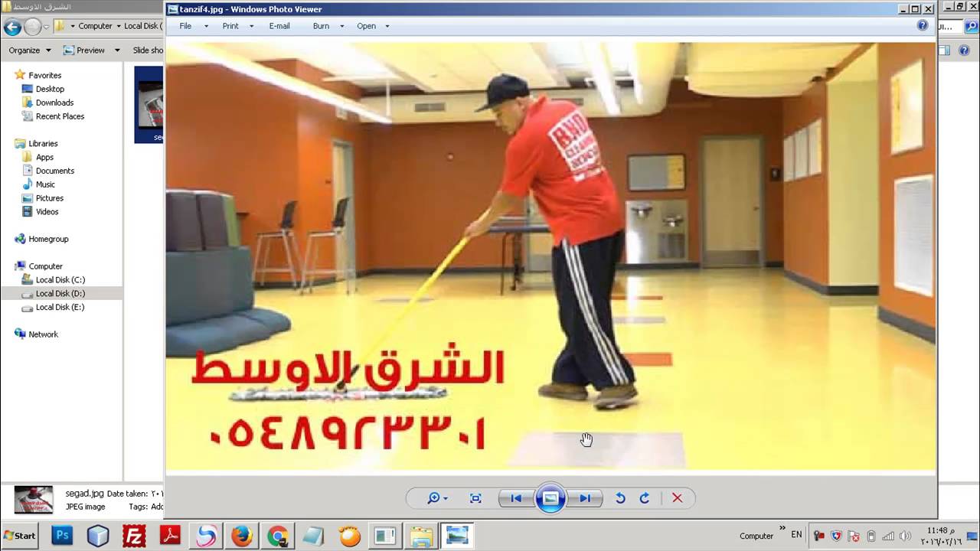Rotate the photo counterclockwise

click(x=620, y=498)
